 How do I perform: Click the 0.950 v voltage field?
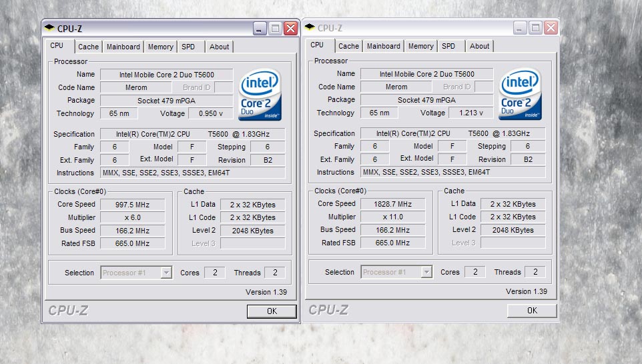211,113
